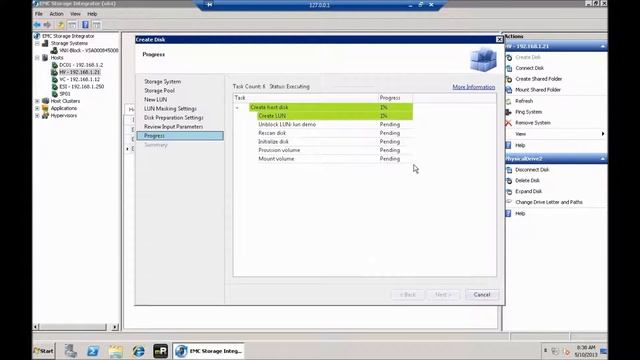Open the File menu

click(39, 14)
